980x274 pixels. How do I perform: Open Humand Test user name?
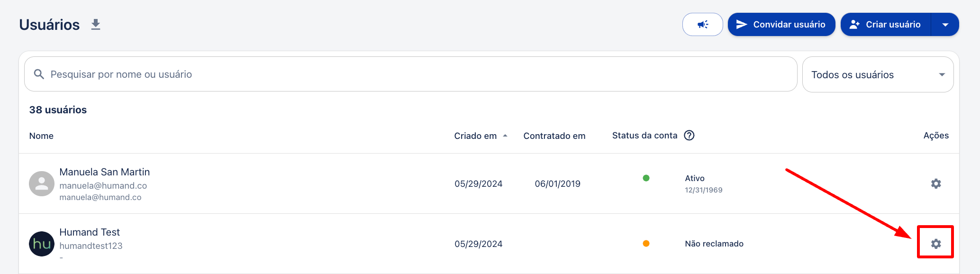pyautogui.click(x=90, y=232)
